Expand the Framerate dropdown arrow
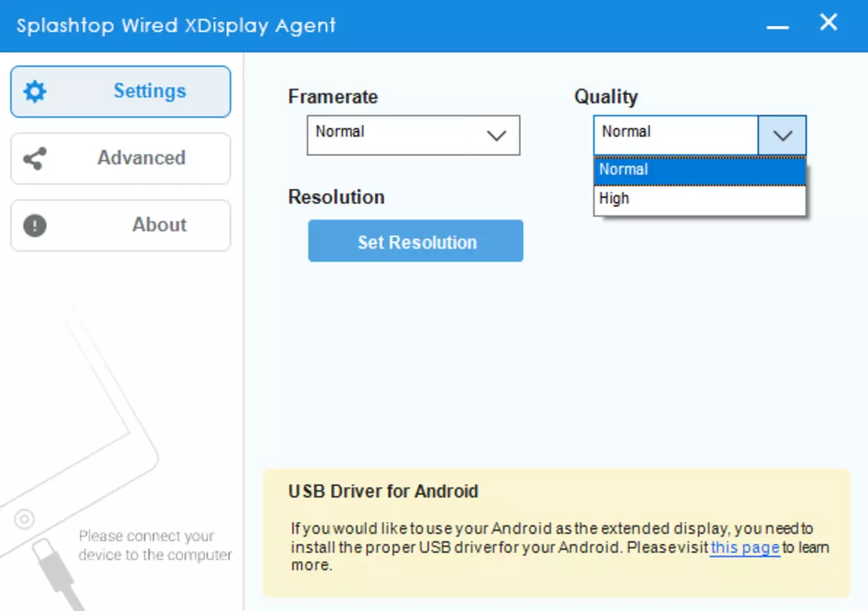 (496, 135)
